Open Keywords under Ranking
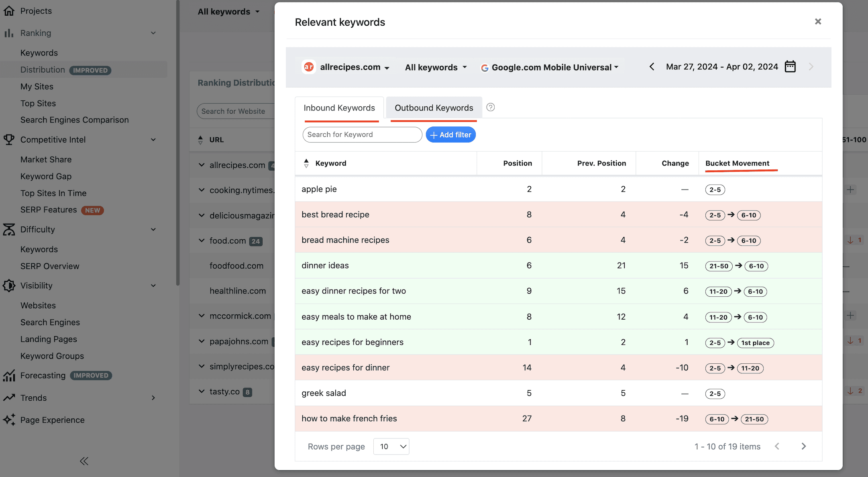 [39, 53]
